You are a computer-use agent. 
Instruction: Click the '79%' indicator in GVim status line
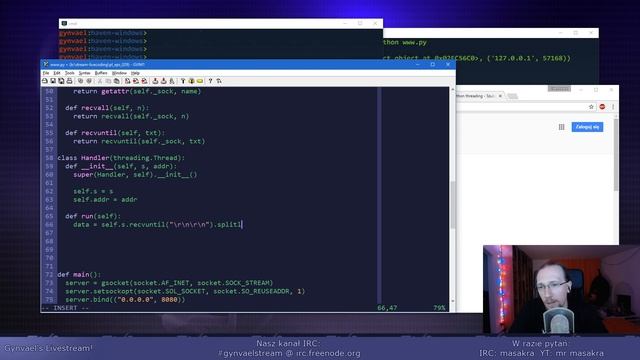439,308
